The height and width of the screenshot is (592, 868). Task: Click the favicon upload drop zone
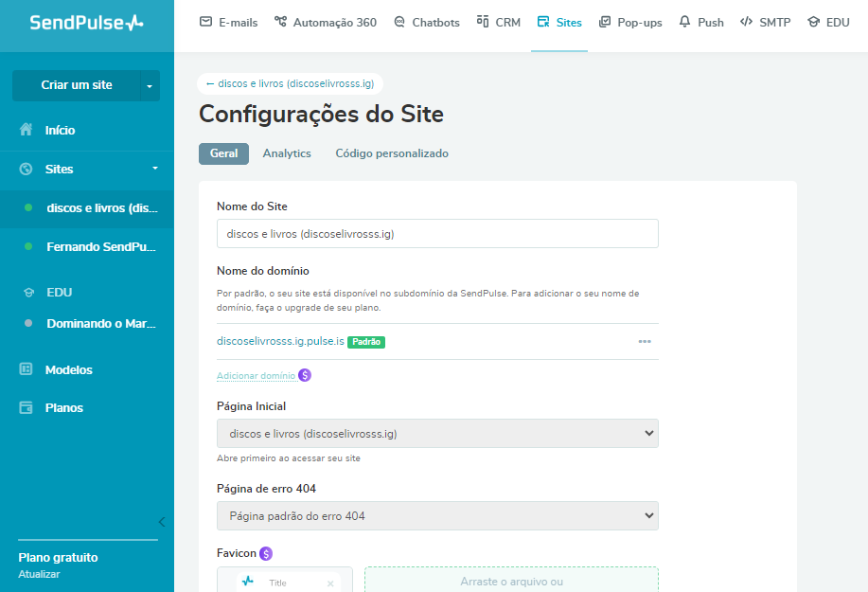point(511,580)
